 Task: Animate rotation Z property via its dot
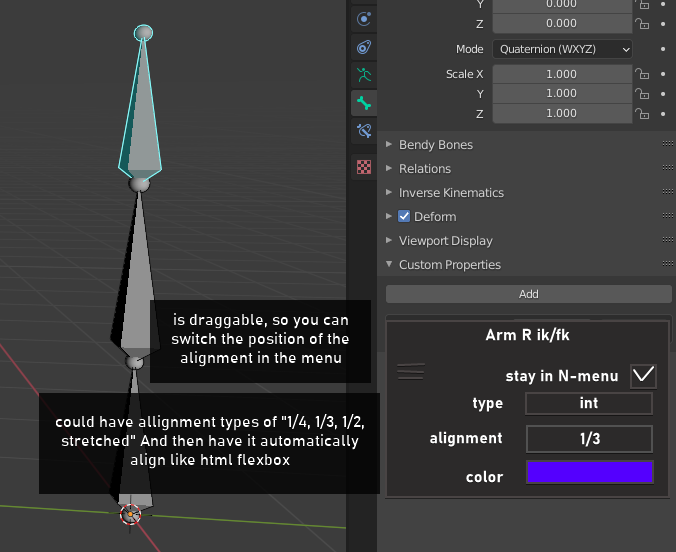[x=663, y=24]
